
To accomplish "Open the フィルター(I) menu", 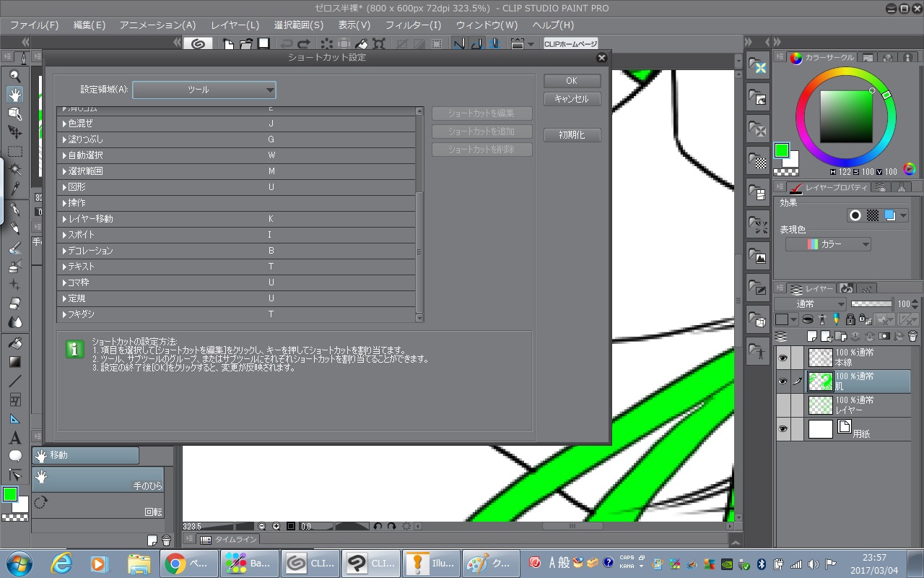I will pyautogui.click(x=413, y=25).
